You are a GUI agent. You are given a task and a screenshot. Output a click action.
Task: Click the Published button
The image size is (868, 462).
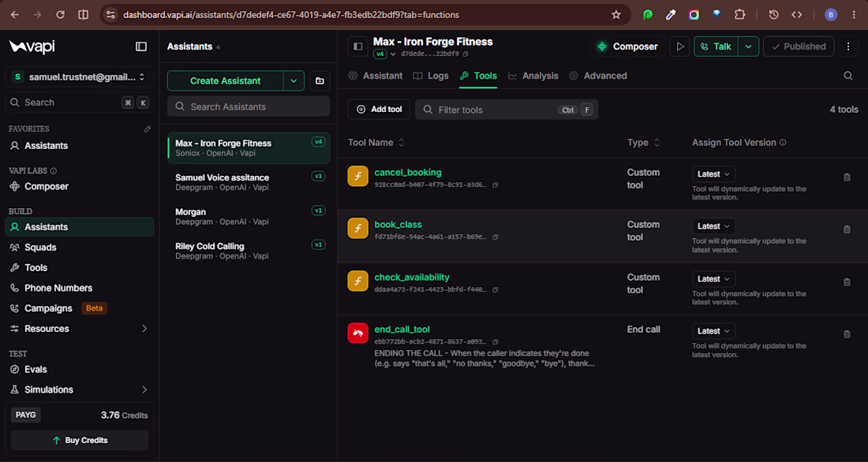[x=799, y=47]
